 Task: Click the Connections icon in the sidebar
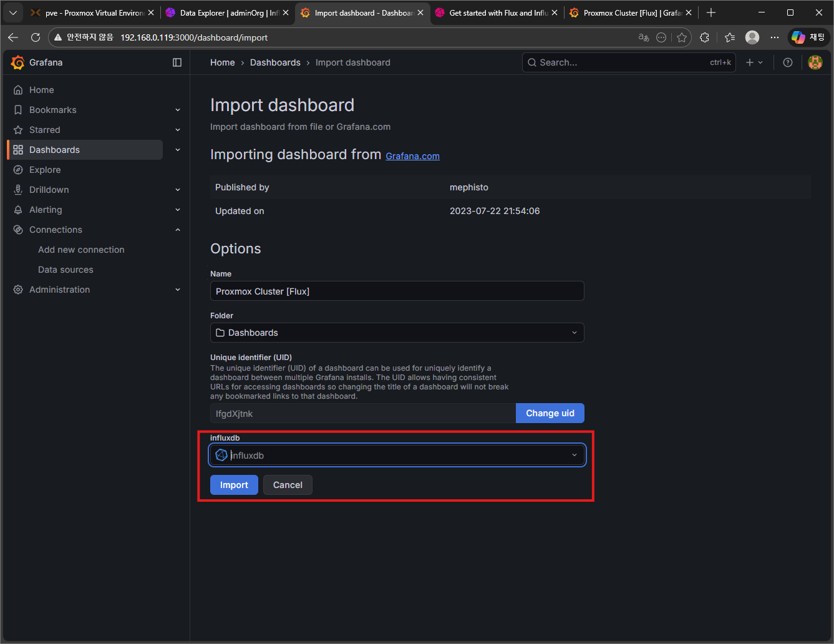point(18,230)
